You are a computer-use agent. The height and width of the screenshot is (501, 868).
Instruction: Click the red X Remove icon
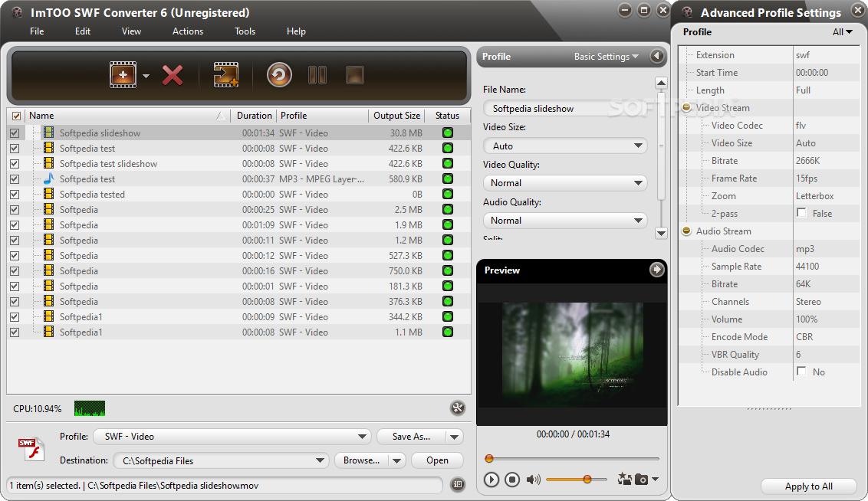tap(173, 75)
